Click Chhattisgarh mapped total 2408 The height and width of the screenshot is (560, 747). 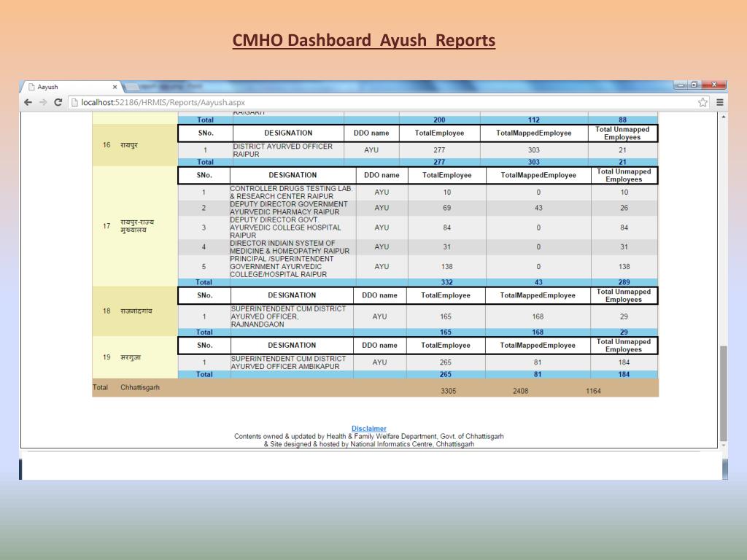(521, 391)
